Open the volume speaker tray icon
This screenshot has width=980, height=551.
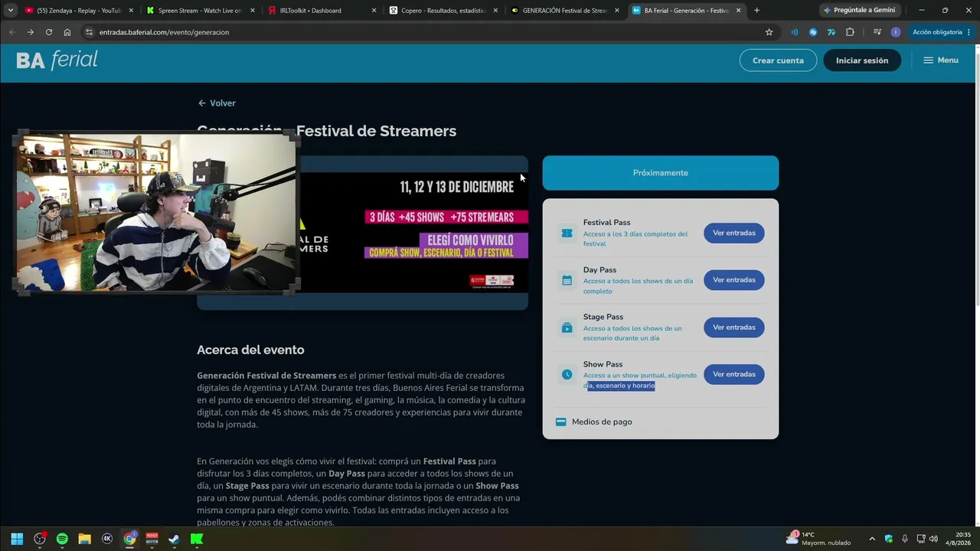933,539
